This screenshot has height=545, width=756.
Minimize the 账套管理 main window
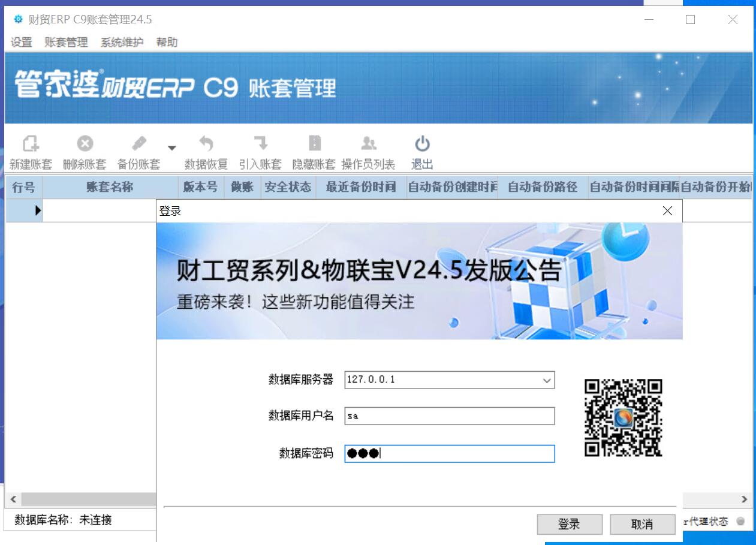coord(649,19)
